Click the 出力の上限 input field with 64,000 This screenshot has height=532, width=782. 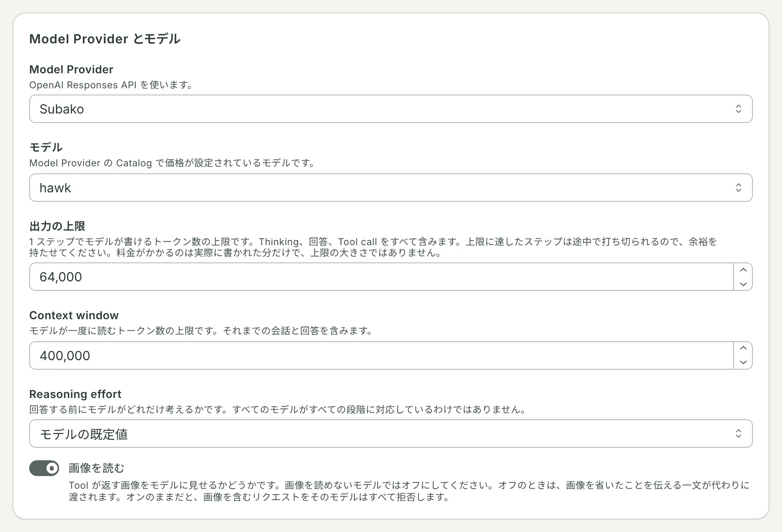point(381,277)
